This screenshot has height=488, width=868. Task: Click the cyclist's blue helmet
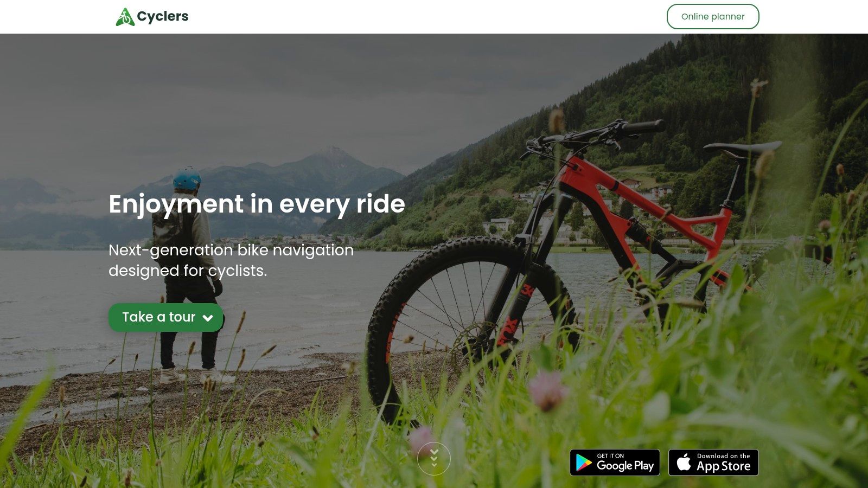tap(187, 178)
